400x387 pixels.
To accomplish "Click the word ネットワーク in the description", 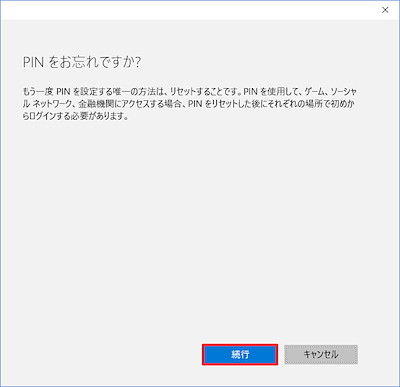I will click(53, 104).
